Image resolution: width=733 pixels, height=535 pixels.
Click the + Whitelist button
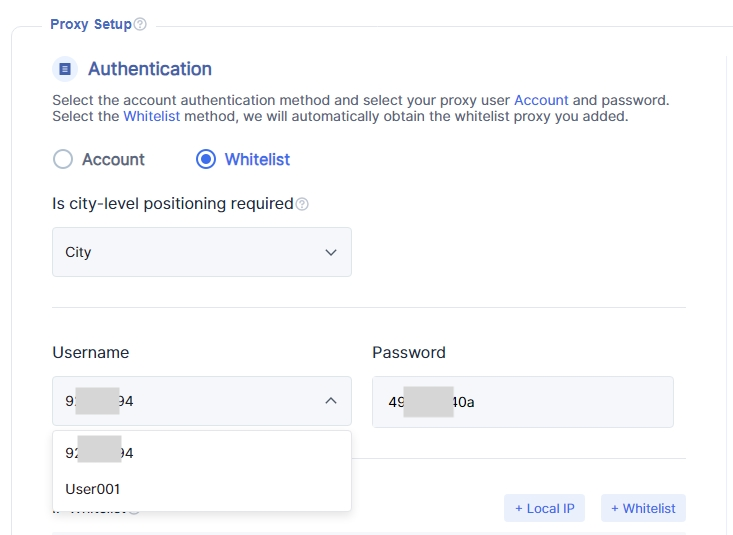643,508
